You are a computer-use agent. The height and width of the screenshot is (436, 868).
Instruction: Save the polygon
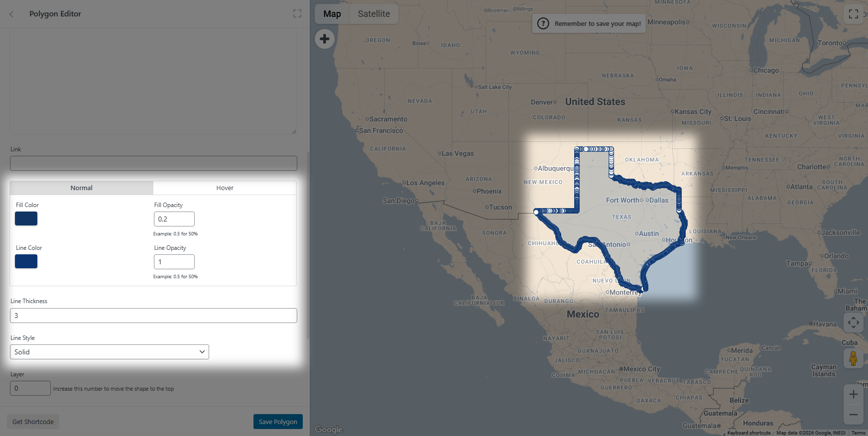point(278,422)
